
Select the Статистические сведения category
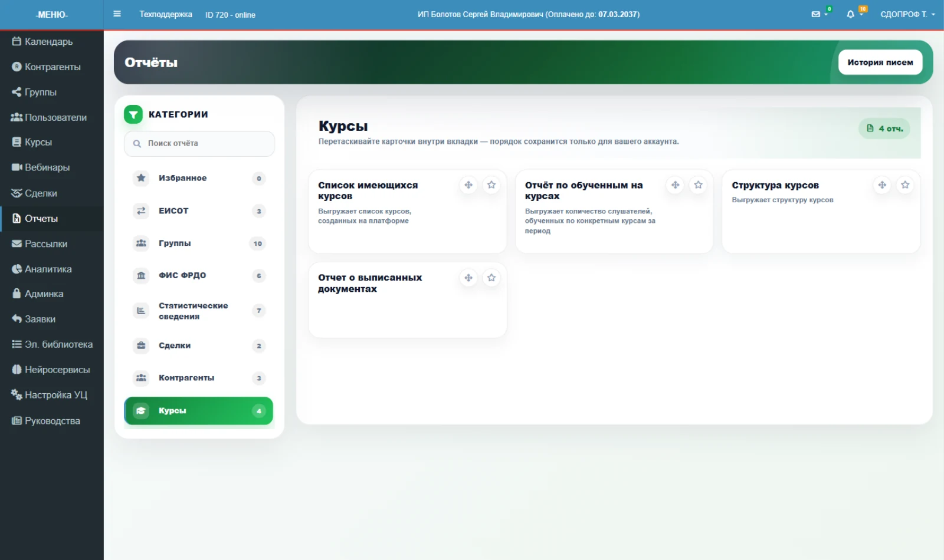[x=199, y=311]
